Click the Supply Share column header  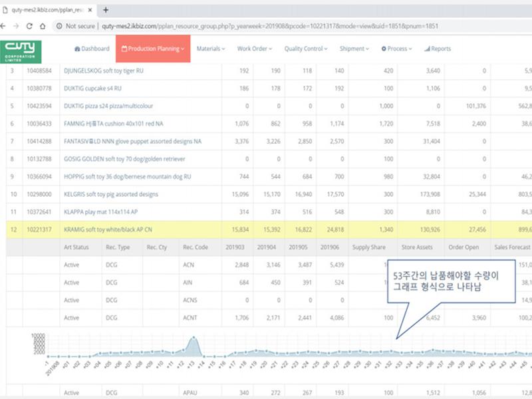click(x=369, y=247)
